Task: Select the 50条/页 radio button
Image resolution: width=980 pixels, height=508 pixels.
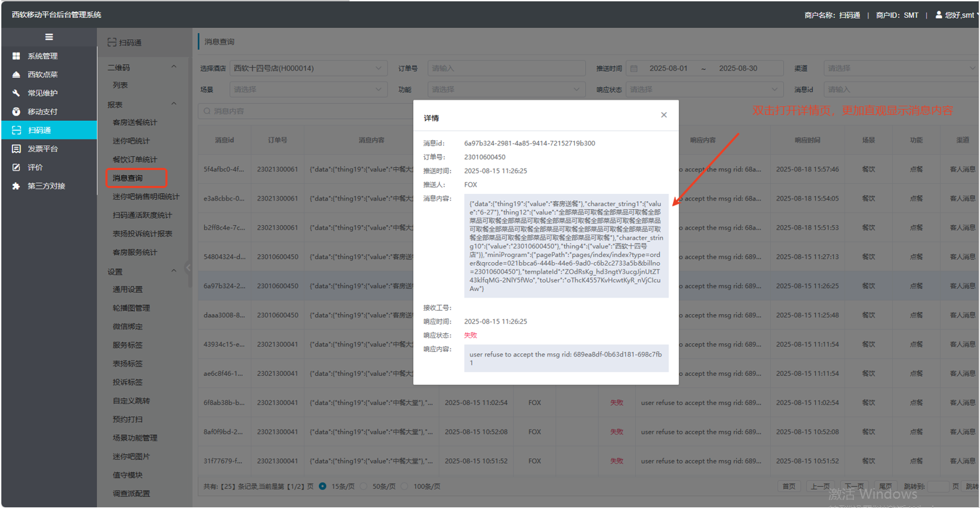Action: (363, 486)
